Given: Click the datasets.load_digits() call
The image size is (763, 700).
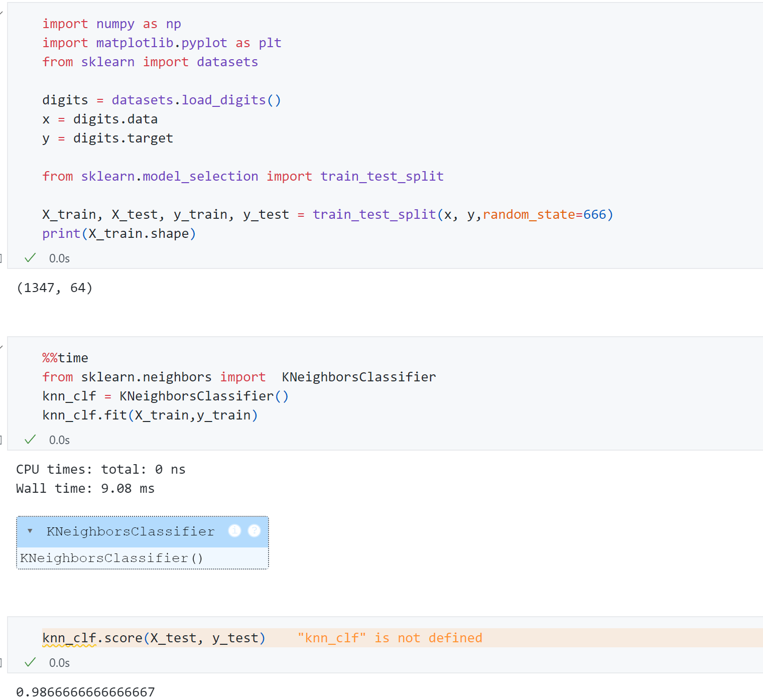Looking at the screenshot, I should pos(196,100).
